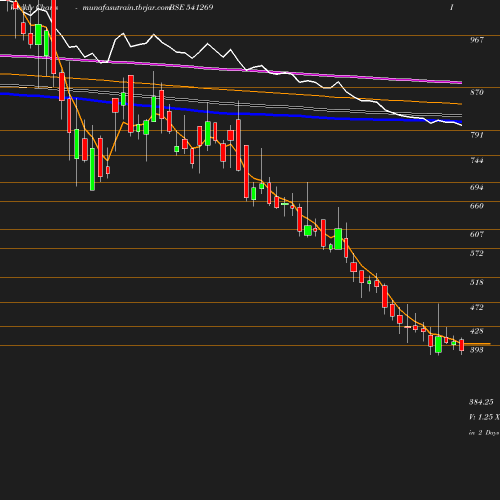
Task: Click the Weekly Charts title text
Action: click(x=34, y=7)
